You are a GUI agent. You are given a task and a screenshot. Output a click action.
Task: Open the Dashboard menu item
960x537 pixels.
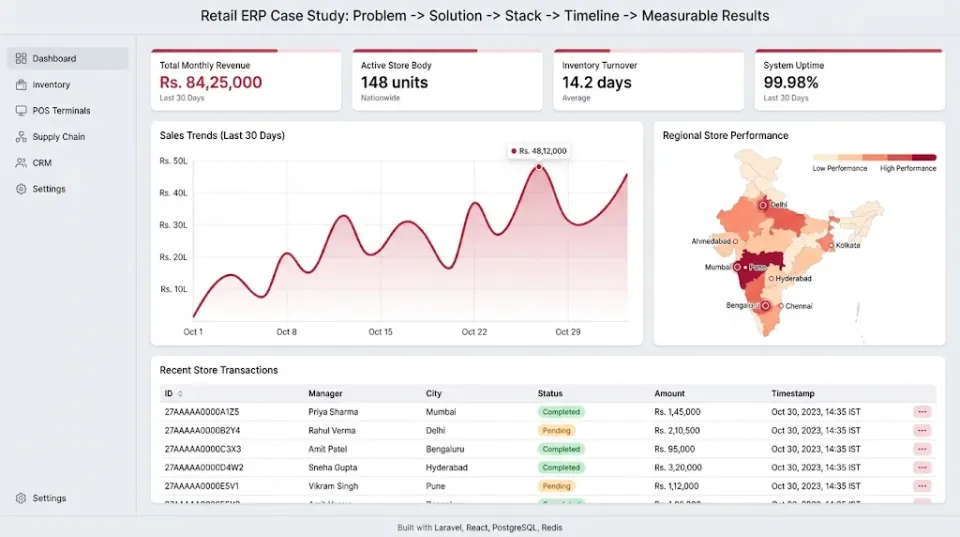pyautogui.click(x=68, y=58)
